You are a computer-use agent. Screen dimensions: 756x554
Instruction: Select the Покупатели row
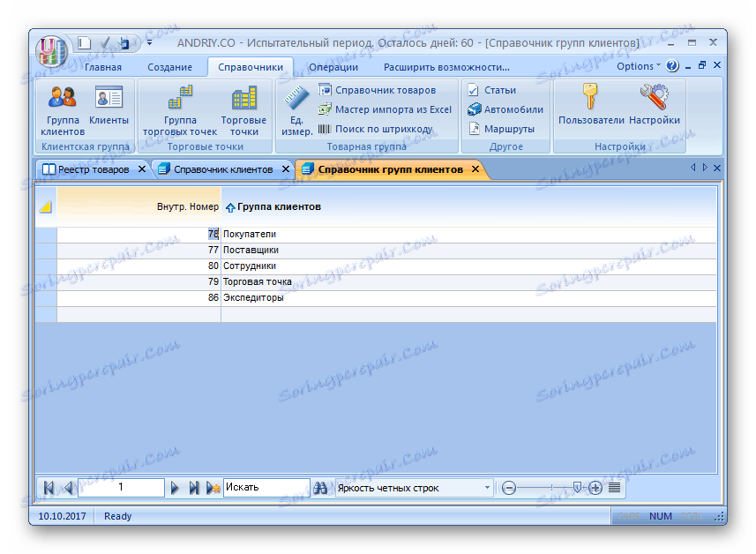click(376, 234)
